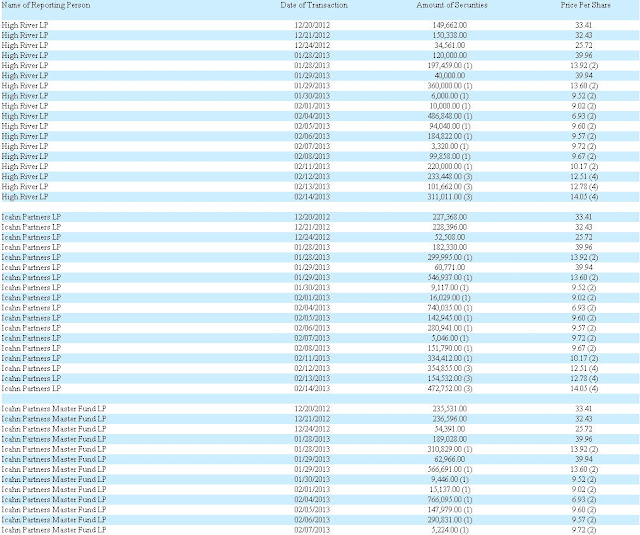Select the amount 5,224.00 (1)
640x535 pixels.
[x=450, y=530]
